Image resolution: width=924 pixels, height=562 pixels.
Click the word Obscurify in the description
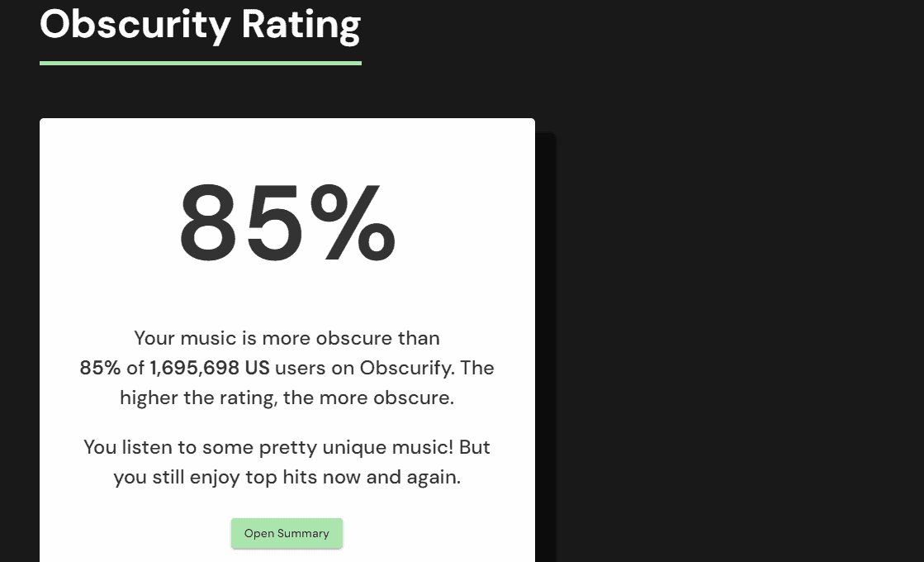(406, 368)
